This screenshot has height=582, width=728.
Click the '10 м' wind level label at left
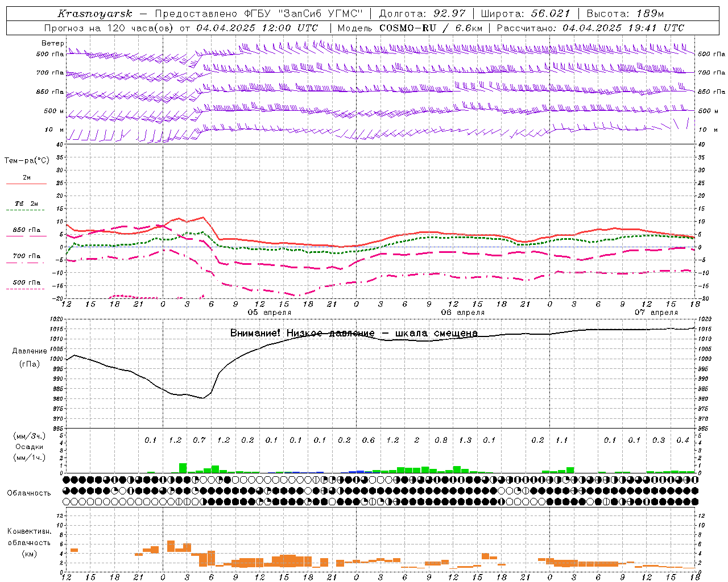pyautogui.click(x=54, y=130)
